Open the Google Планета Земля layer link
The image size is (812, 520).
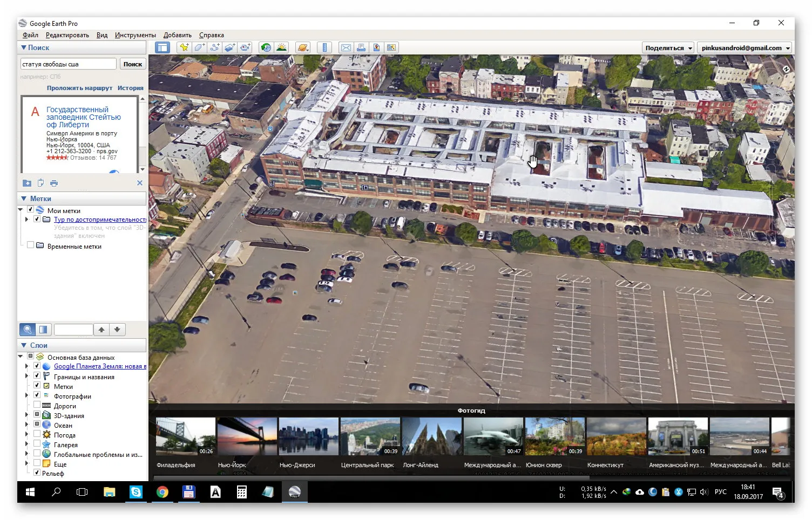point(100,366)
